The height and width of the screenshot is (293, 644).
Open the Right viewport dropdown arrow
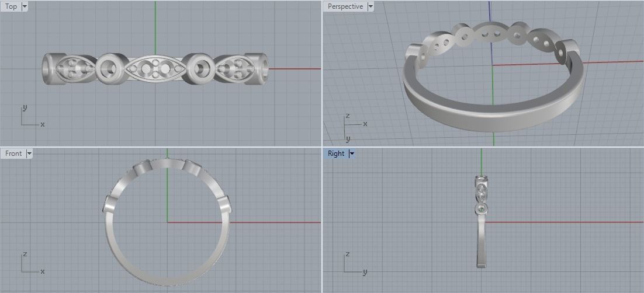pos(352,154)
